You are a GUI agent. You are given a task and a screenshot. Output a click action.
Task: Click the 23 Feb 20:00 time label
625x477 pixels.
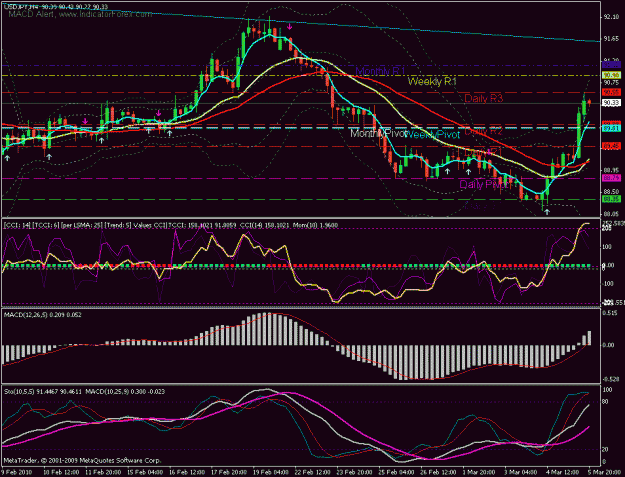[x=354, y=472]
